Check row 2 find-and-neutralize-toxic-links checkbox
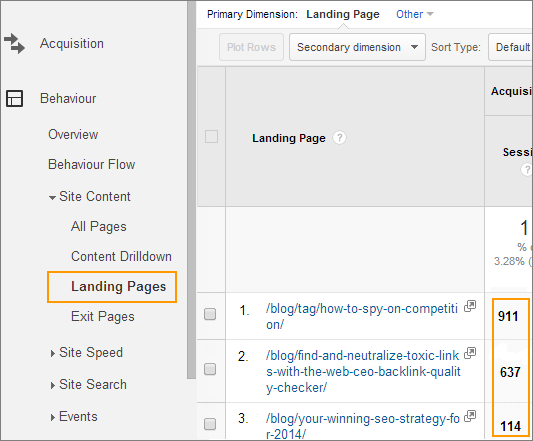 click(x=210, y=369)
